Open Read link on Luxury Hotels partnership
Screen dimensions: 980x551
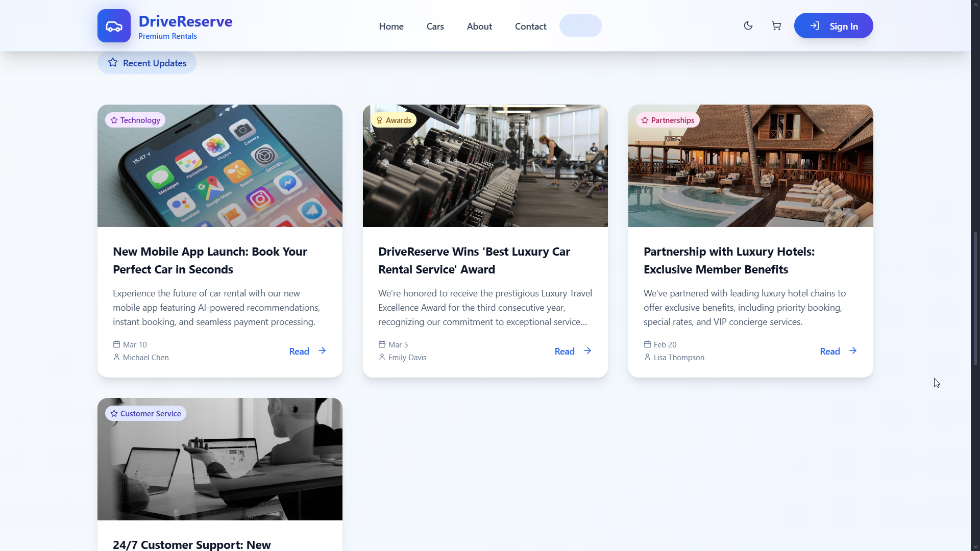coord(839,351)
